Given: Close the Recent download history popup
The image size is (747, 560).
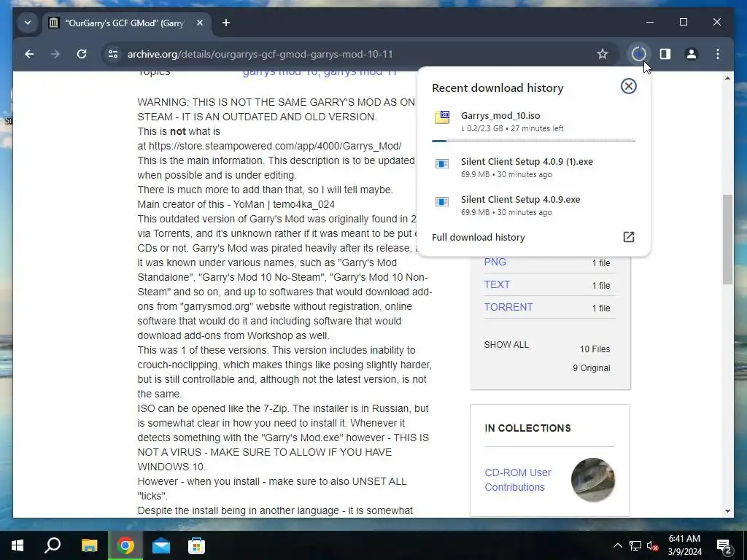Looking at the screenshot, I should point(629,86).
